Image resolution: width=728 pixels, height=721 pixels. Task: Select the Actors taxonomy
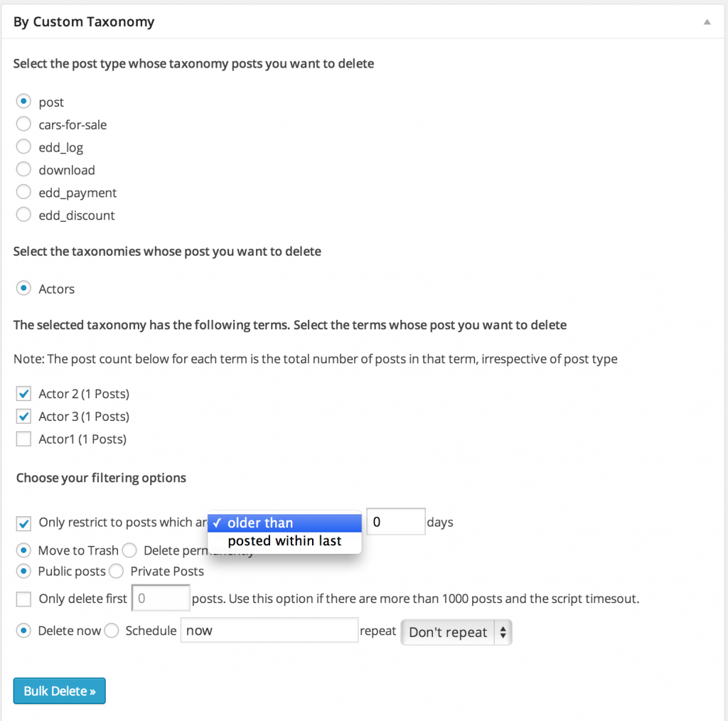pyautogui.click(x=23, y=289)
